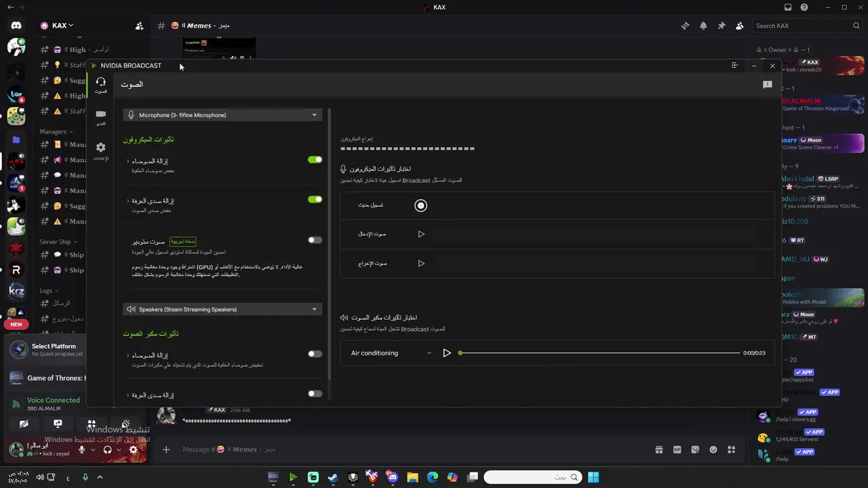The image size is (868, 488).
Task: Play the Air conditioning sample audio
Action: pos(447,353)
